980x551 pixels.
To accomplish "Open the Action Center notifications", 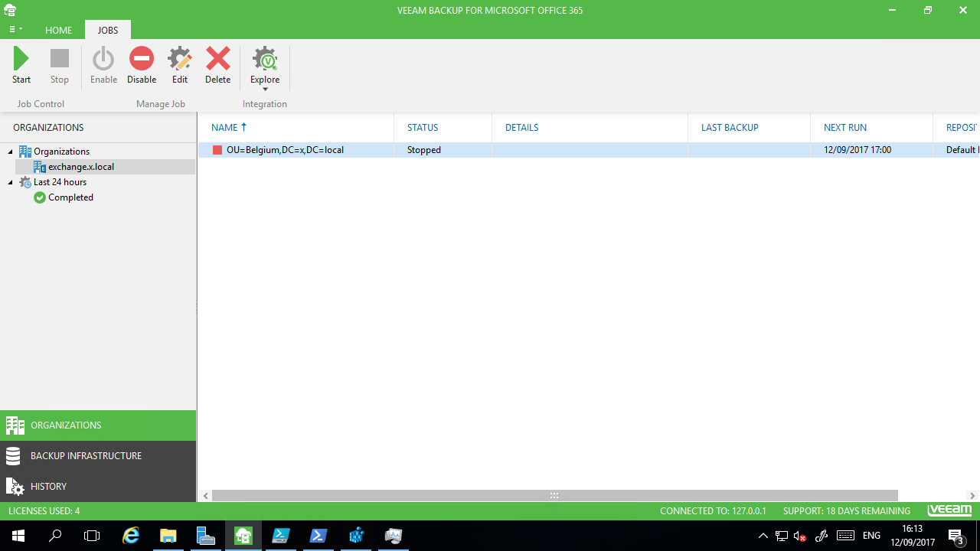I will click(957, 536).
